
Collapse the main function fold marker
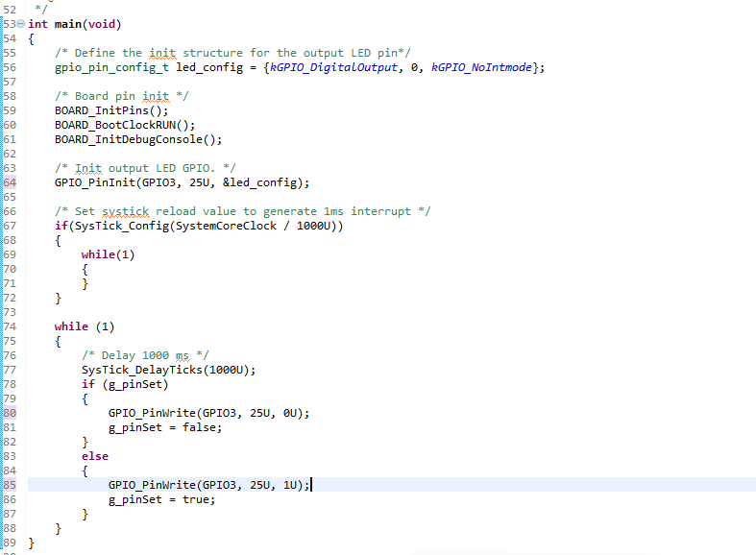click(21, 24)
